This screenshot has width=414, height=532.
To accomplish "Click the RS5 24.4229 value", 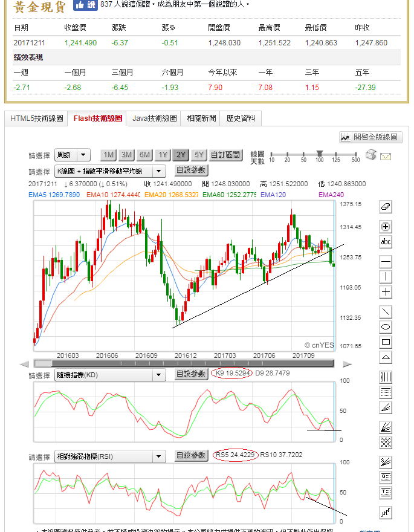I will (235, 455).
